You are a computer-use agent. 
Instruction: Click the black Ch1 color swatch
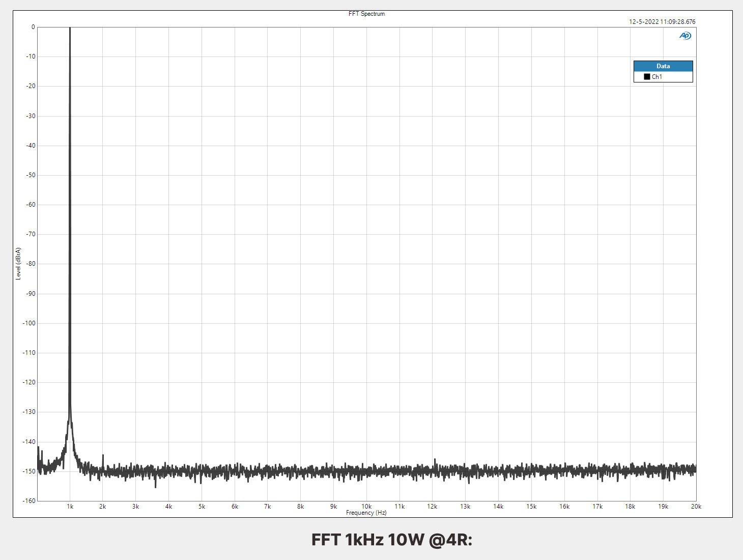pos(647,77)
